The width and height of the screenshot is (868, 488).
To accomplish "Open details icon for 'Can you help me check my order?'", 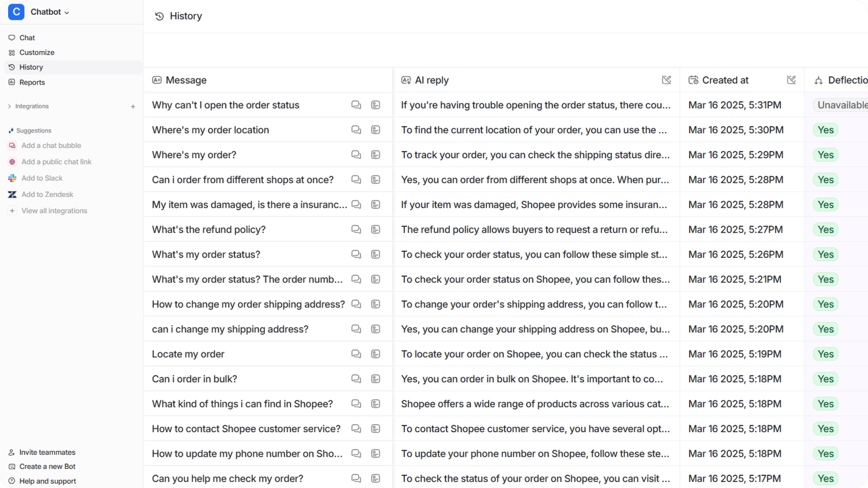I will 376,478.
